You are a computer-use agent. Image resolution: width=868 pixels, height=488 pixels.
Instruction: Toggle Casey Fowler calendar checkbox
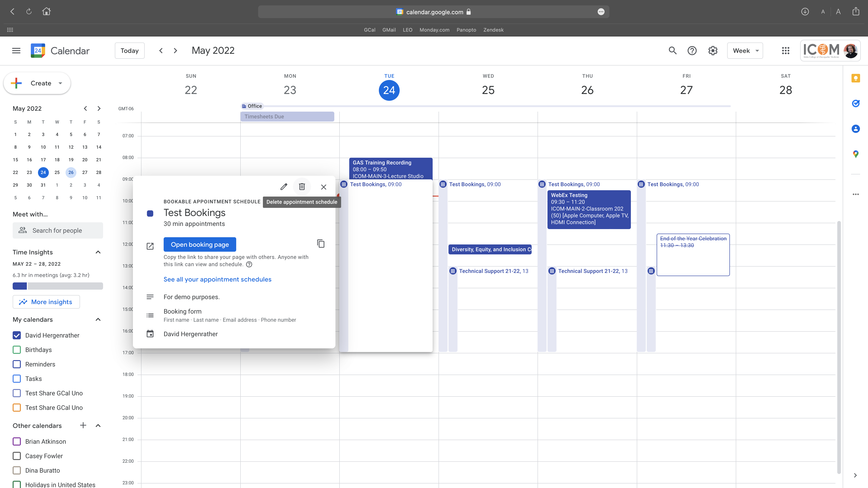coord(17,456)
